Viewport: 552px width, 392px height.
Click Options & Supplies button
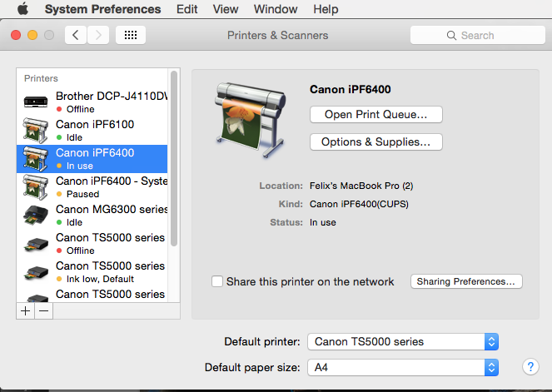(375, 142)
